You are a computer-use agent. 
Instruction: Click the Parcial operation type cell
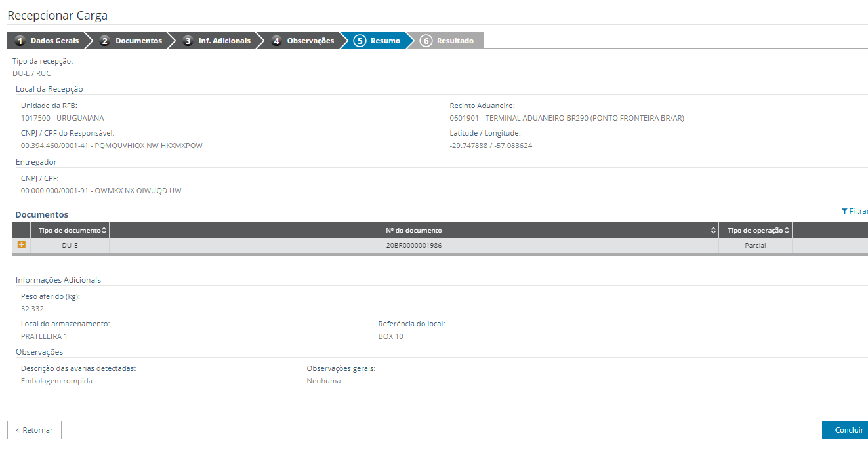[755, 246]
